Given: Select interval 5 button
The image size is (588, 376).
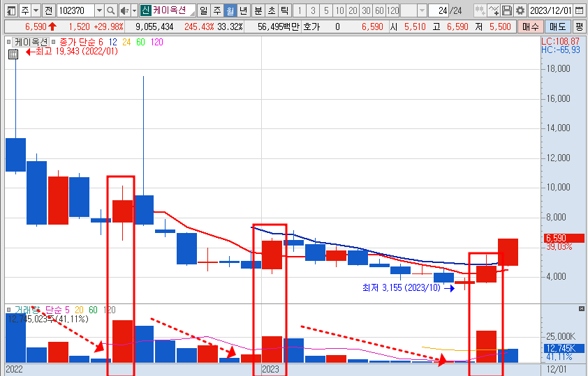Looking at the screenshot, I should [326, 10].
